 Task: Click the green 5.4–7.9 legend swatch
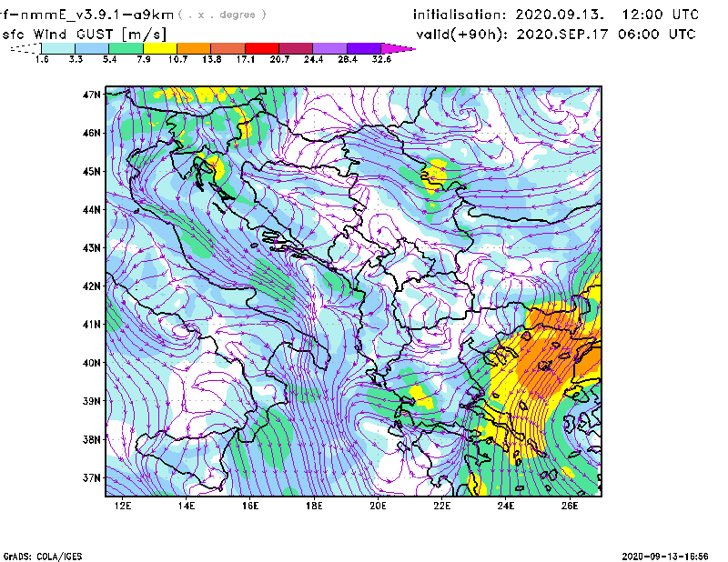point(126,48)
